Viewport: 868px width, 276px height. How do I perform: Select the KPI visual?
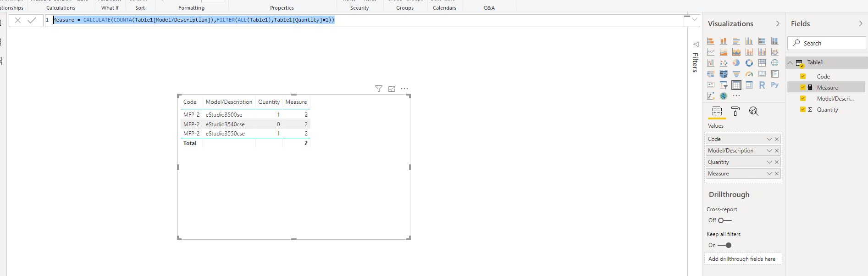(x=711, y=85)
